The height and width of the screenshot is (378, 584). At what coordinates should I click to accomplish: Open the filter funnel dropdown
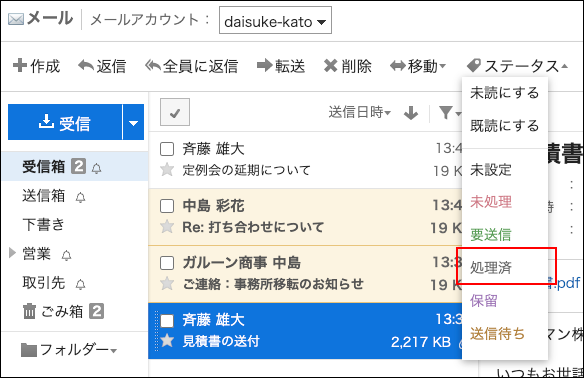[x=449, y=112]
